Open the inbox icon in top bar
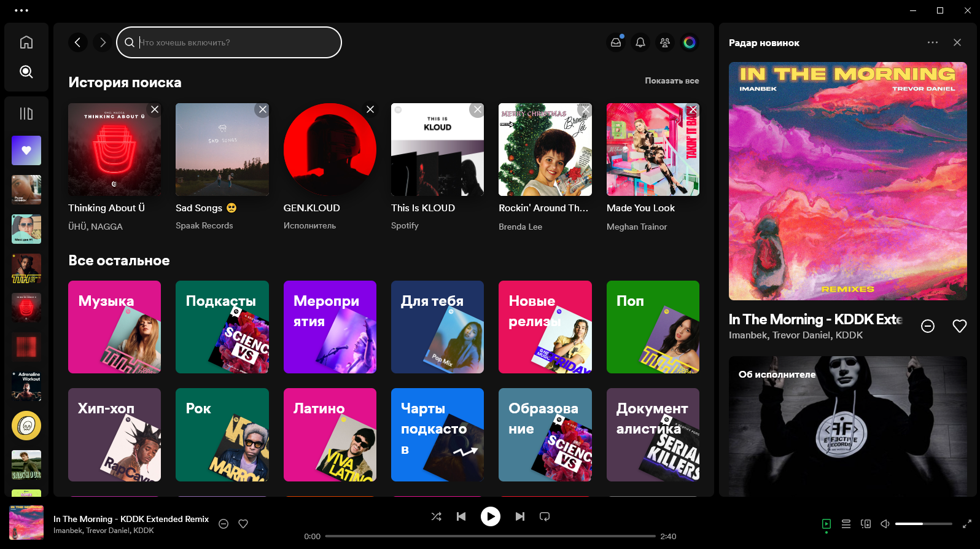 [x=616, y=42]
